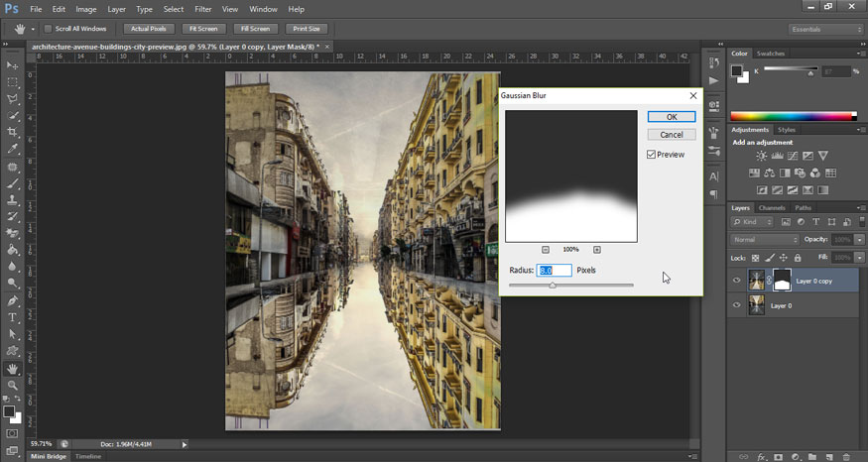
Task: Expand the status bar info arrow
Action: (185, 444)
